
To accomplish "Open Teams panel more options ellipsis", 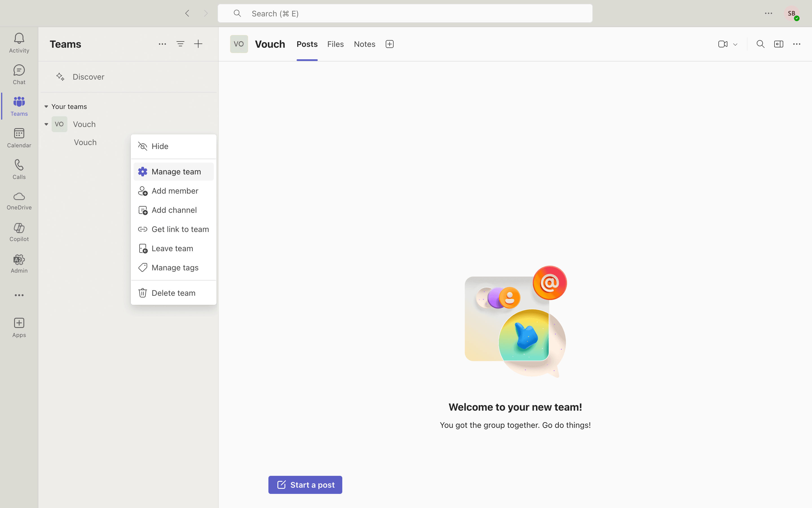I will click(x=162, y=44).
